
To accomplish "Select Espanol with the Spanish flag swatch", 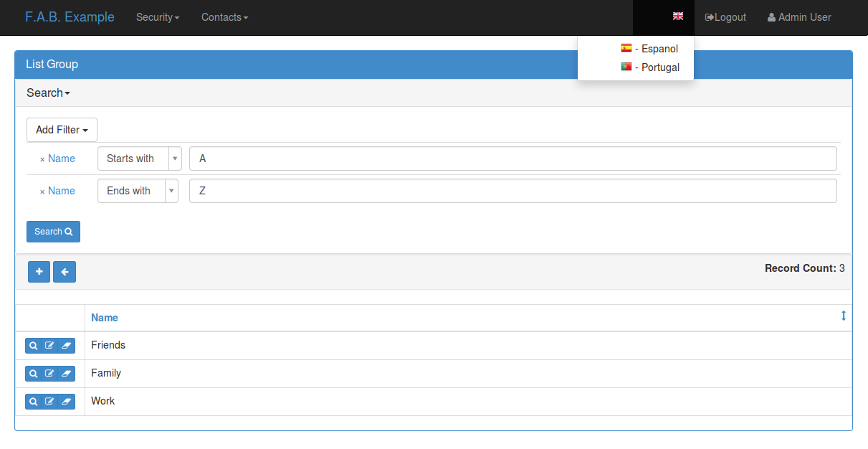I will (x=649, y=49).
